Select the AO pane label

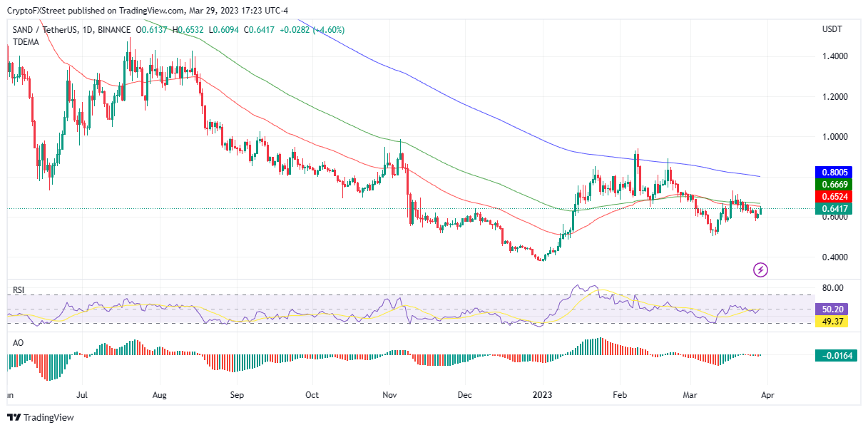tap(18, 342)
